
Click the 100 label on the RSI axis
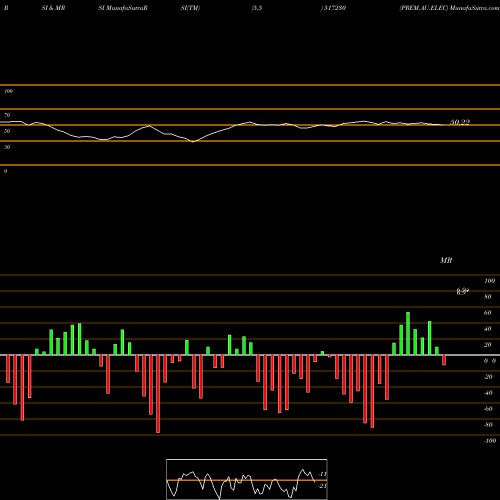coord(8,91)
